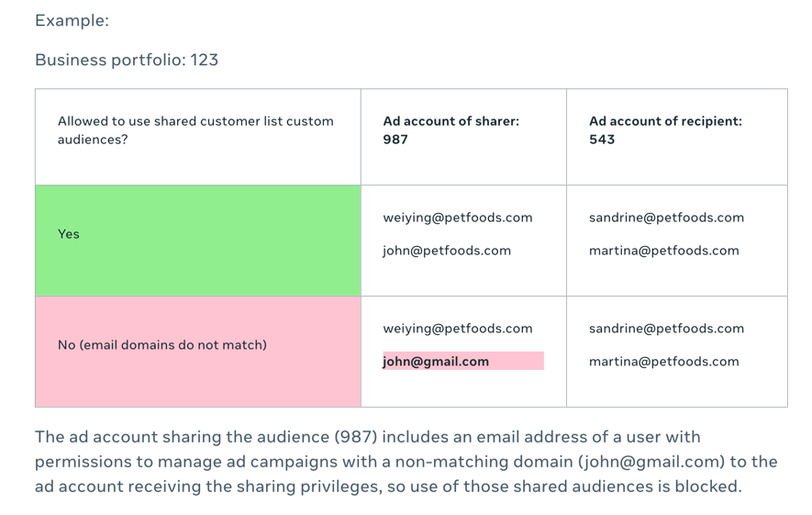
Task: Click weiying@petfoods.com in the No row
Action: [457, 329]
